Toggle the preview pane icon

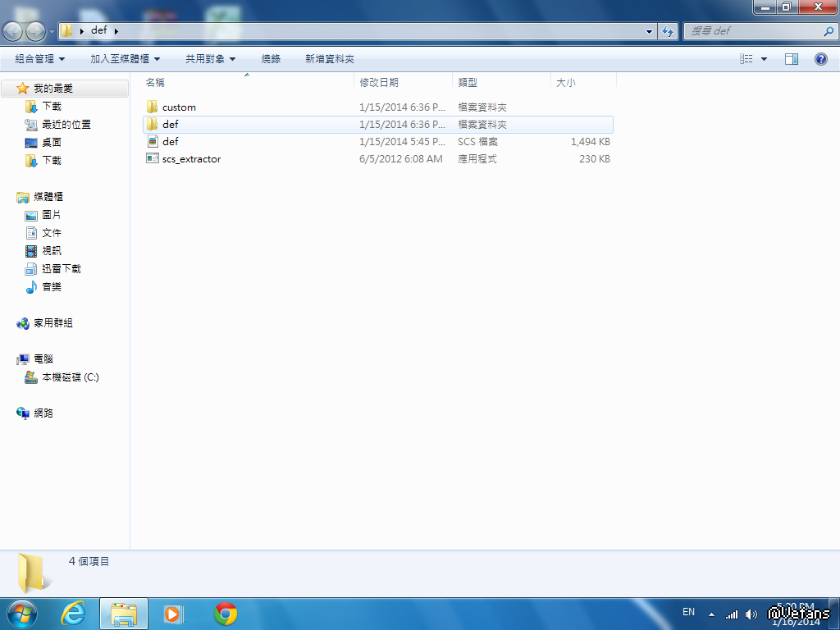click(x=792, y=59)
